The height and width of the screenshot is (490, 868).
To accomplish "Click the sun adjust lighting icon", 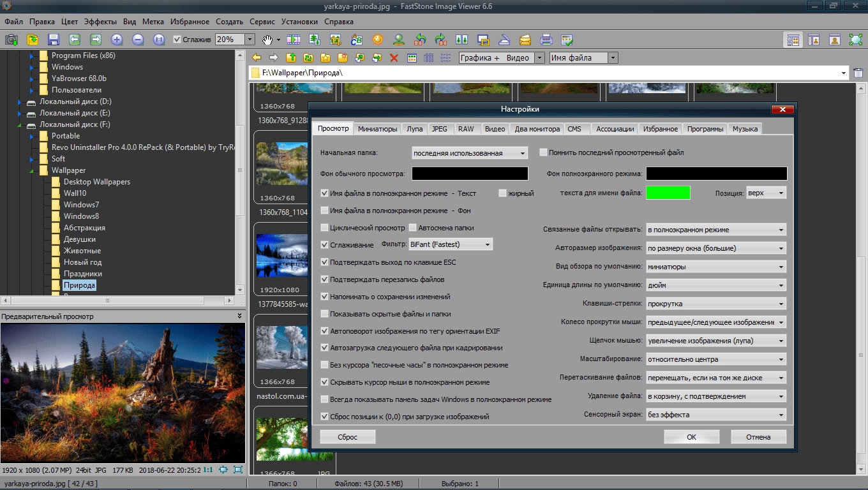I will pyautogui.click(x=378, y=40).
